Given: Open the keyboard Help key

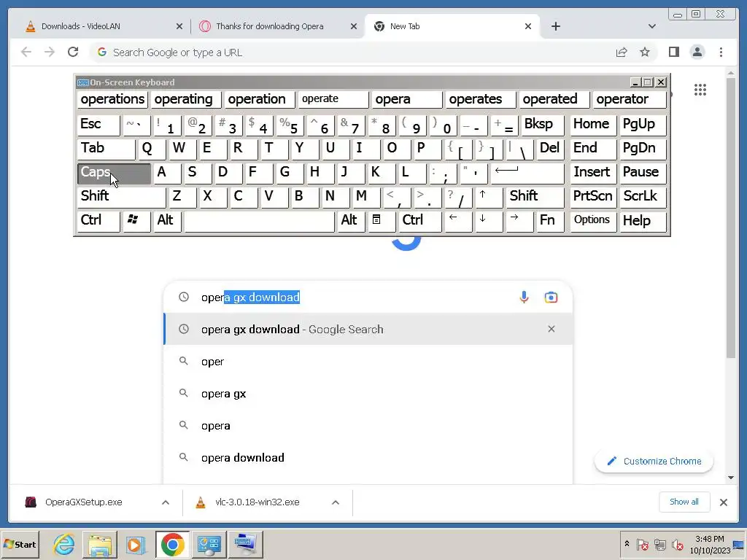Looking at the screenshot, I should point(643,220).
